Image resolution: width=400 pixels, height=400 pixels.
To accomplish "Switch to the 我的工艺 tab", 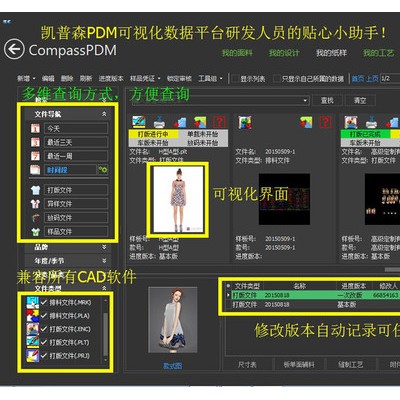I will pos(378,53).
